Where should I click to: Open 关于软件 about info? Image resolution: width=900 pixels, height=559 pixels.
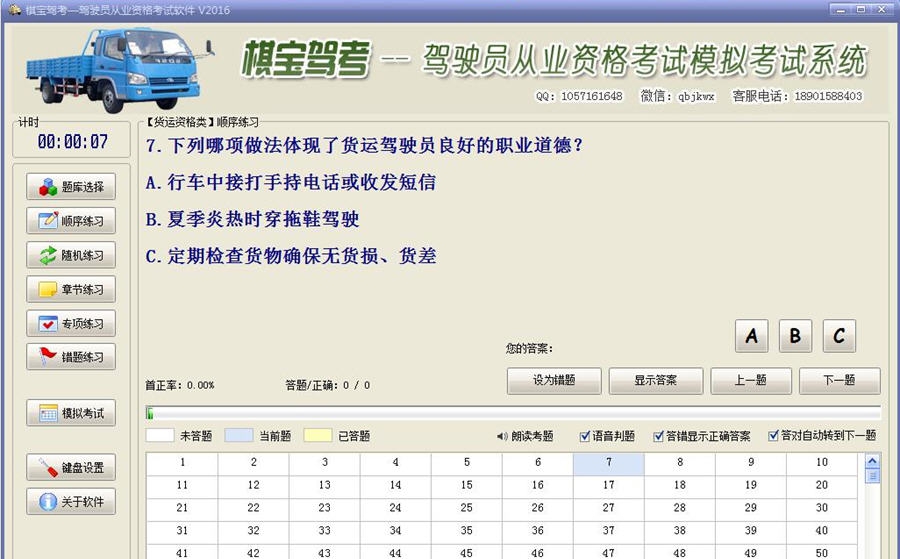[71, 501]
